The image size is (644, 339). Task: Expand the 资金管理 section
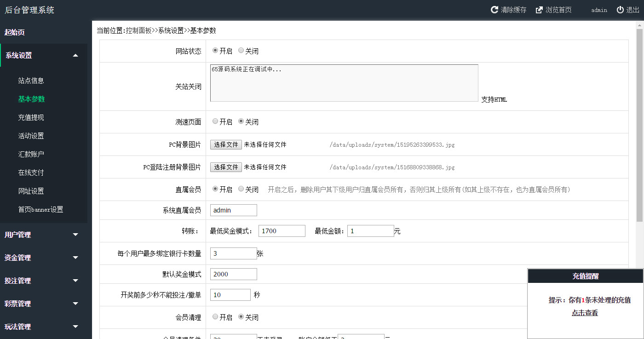75,258
